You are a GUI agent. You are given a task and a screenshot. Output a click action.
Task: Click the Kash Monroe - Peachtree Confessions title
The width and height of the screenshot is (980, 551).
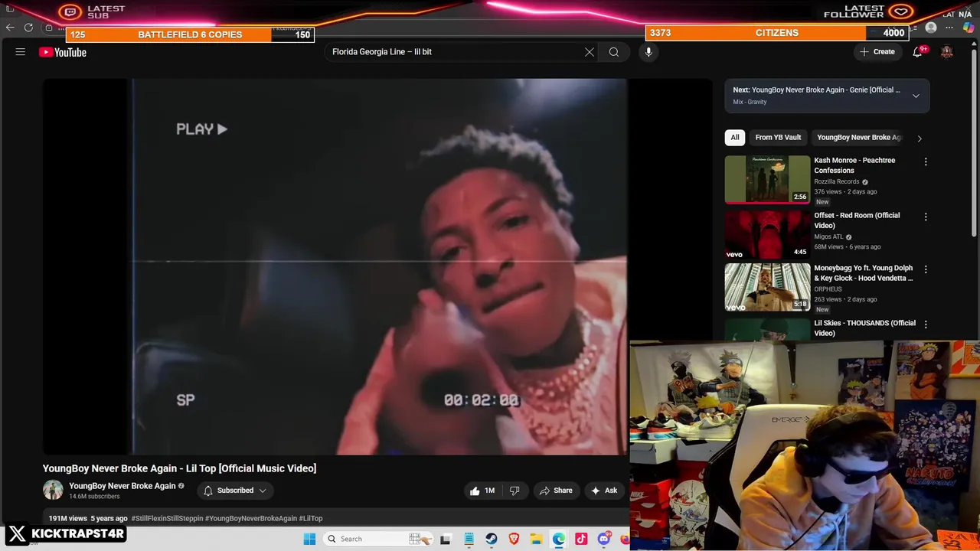(x=854, y=165)
